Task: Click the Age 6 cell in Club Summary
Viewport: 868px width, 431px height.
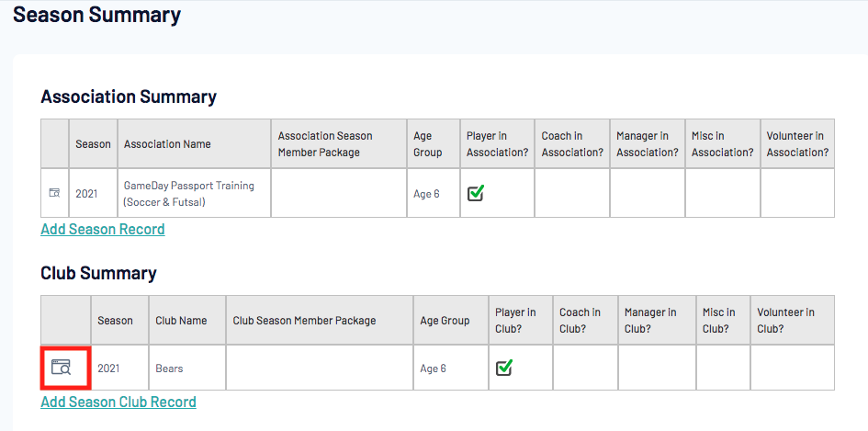Action: pyautogui.click(x=434, y=369)
